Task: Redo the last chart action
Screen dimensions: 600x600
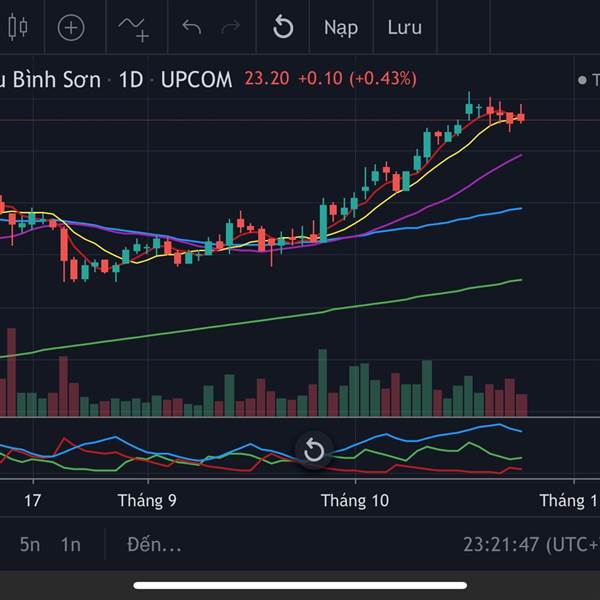Action: pyautogui.click(x=230, y=27)
